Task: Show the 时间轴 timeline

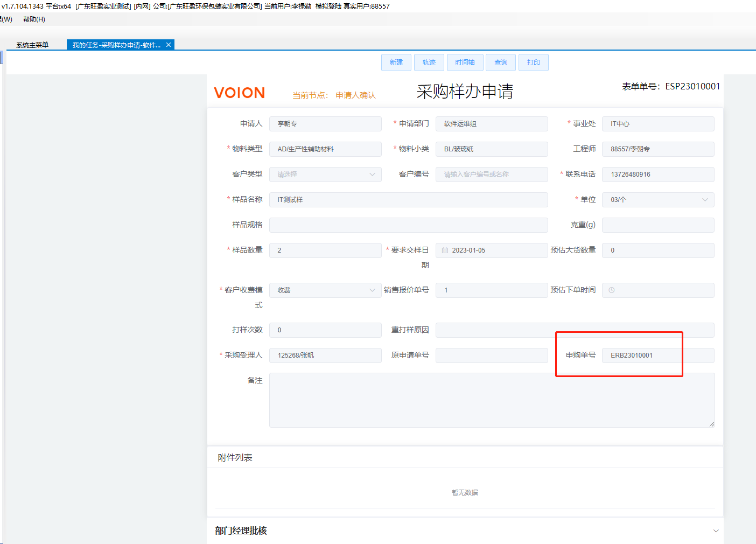Action: (x=465, y=62)
